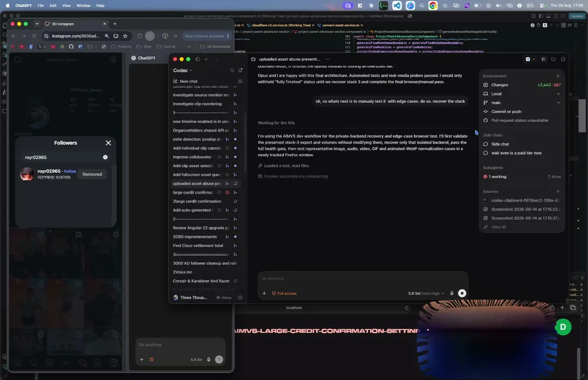Click the plus icon next to Environment

(x=557, y=76)
